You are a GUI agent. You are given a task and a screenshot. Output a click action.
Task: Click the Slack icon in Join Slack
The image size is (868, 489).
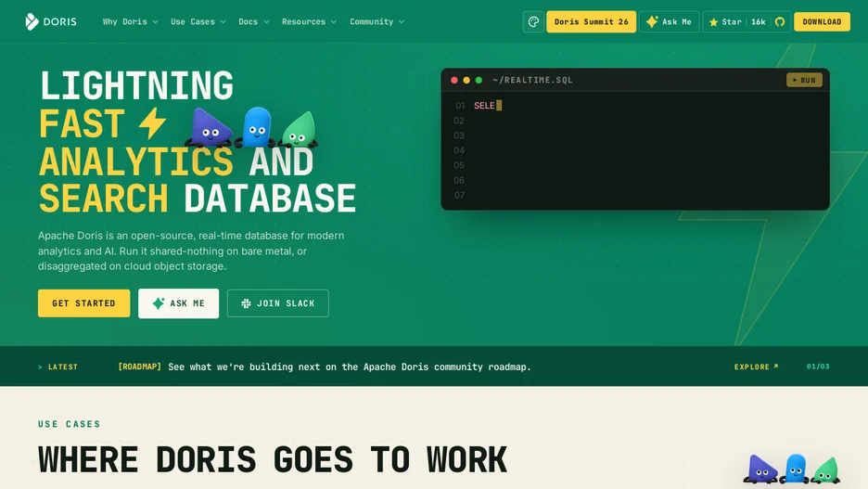[246, 303]
